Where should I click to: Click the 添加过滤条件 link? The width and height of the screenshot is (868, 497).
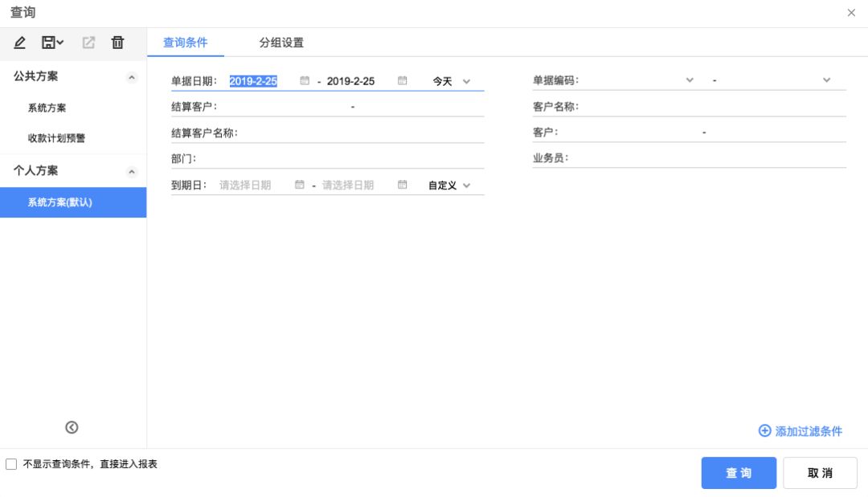pyautogui.click(x=800, y=431)
